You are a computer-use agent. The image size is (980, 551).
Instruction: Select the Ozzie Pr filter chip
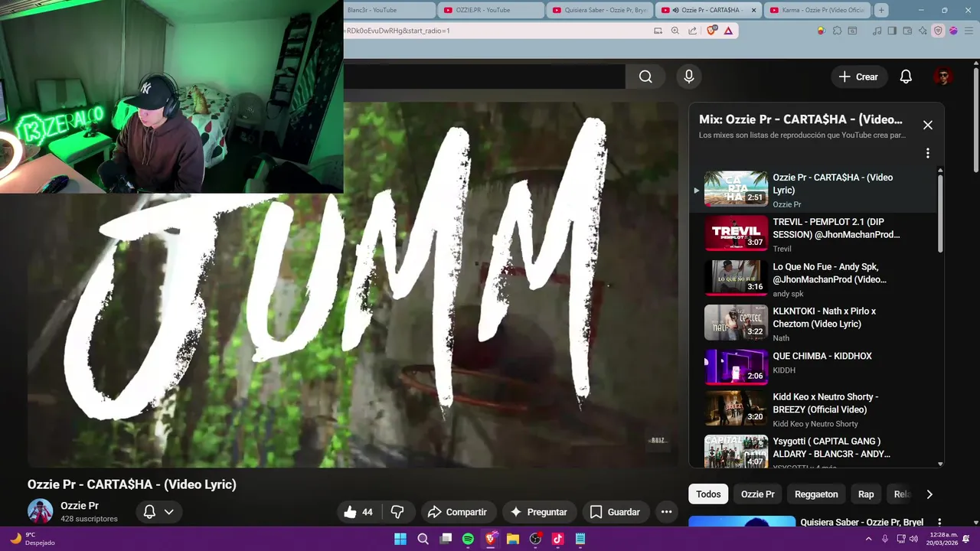tap(757, 494)
